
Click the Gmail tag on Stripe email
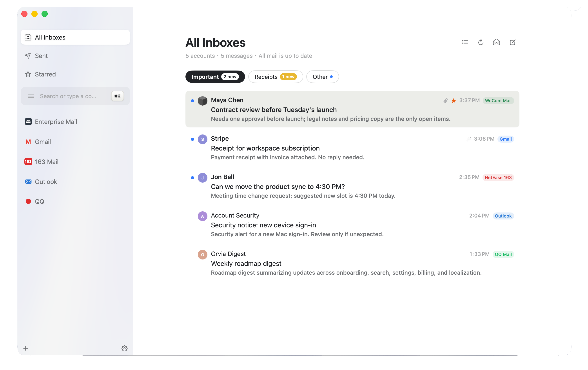[505, 139]
